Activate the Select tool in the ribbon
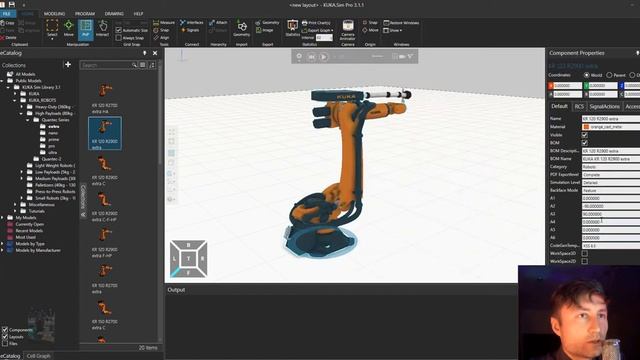Image resolution: width=640 pixels, height=360 pixels. point(52,29)
